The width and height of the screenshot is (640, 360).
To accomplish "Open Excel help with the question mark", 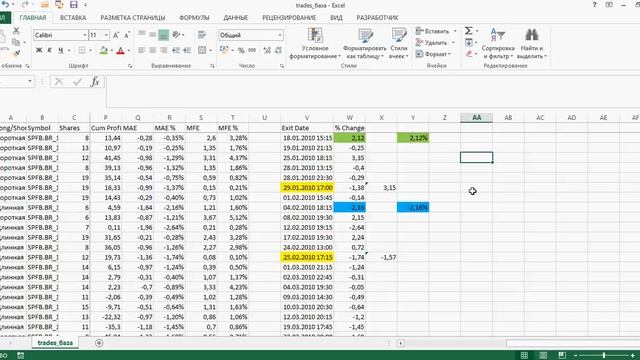I will [x=594, y=5].
